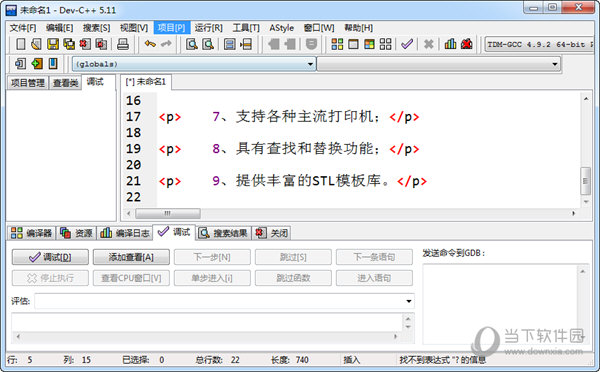600x372 pixels.
Task: Open the 项目[P] menu
Action: click(171, 28)
